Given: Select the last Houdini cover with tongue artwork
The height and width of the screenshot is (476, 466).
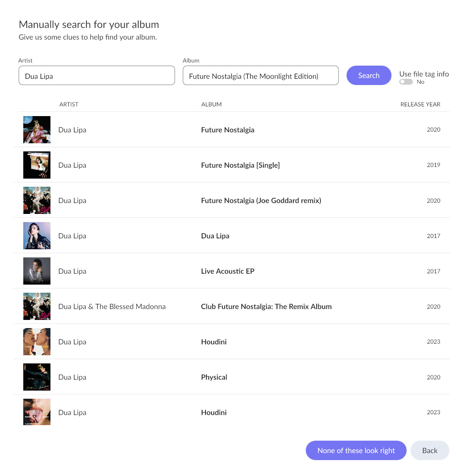Looking at the screenshot, I should (37, 412).
